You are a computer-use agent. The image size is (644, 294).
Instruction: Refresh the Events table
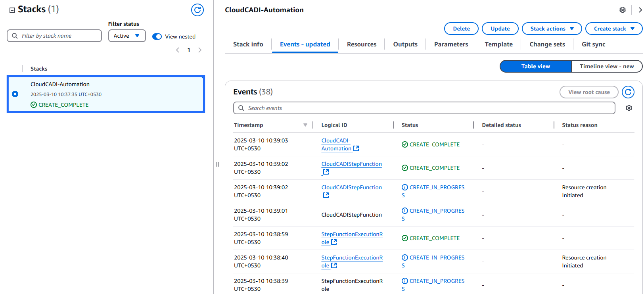tap(628, 92)
